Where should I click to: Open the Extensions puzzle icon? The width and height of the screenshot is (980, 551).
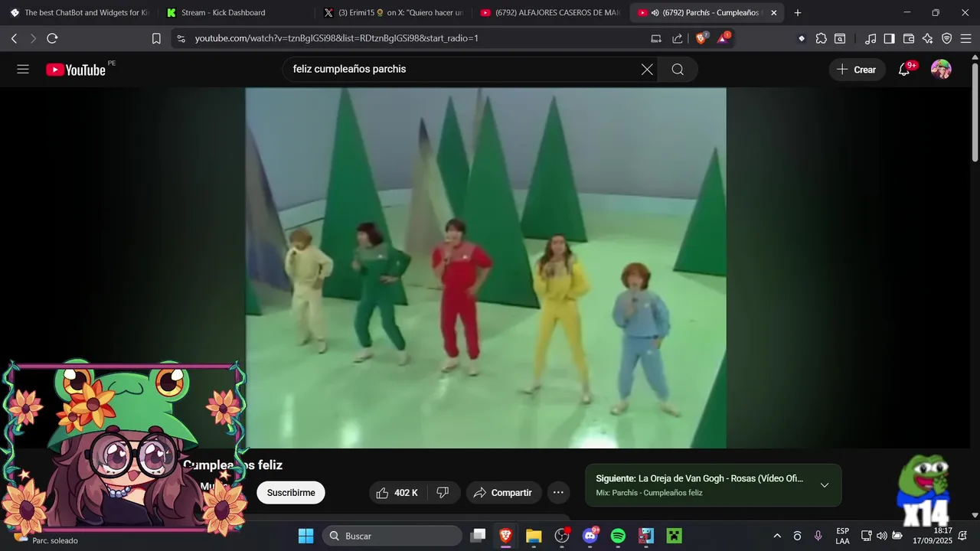coord(822,38)
